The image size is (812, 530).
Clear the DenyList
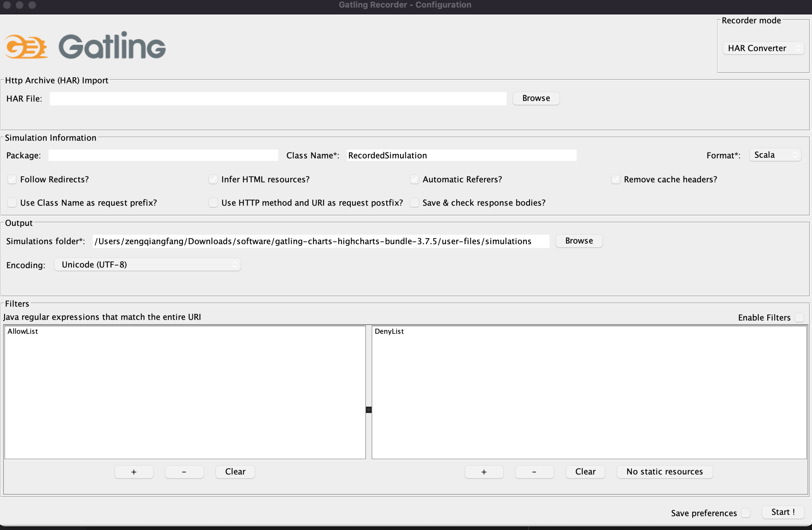[x=585, y=472]
